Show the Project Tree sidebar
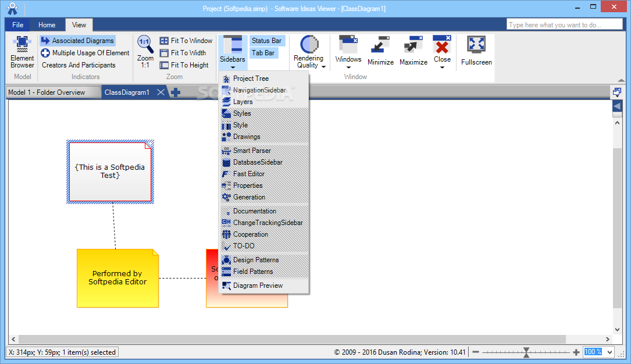This screenshot has height=364, width=631. click(264, 78)
